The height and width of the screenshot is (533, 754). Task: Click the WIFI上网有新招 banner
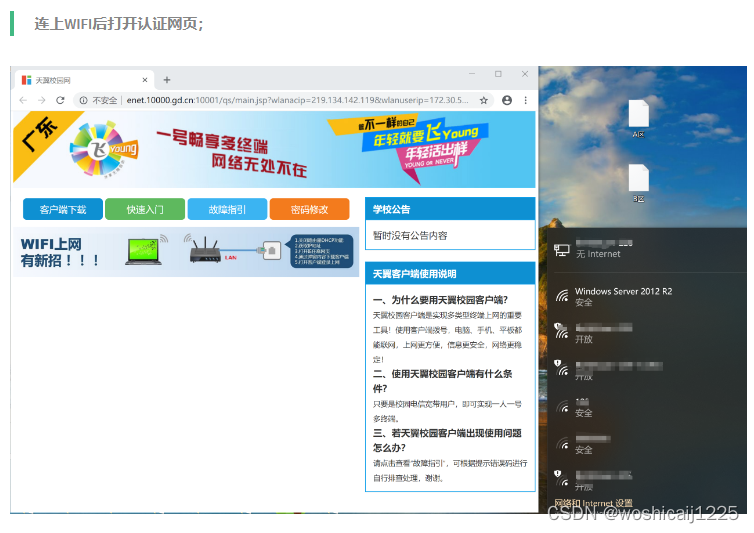click(x=186, y=252)
